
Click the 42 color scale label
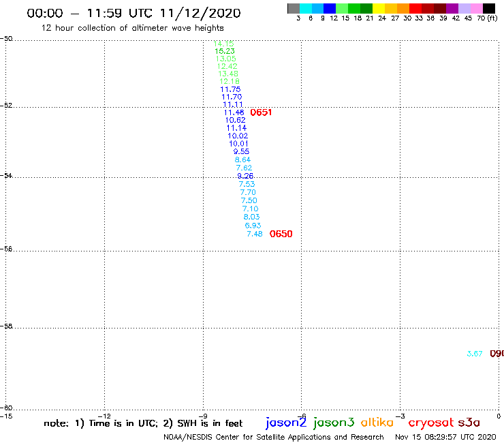pos(456,18)
